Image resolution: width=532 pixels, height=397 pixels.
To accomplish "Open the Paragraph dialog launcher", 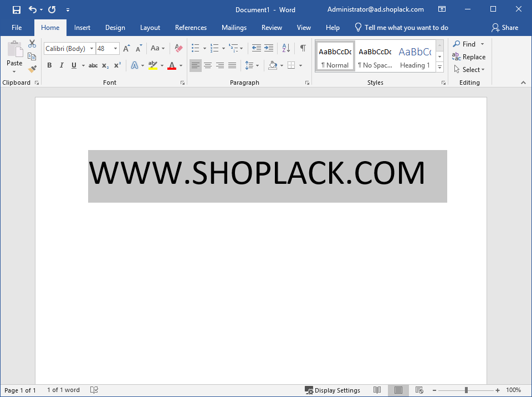I will [x=307, y=83].
